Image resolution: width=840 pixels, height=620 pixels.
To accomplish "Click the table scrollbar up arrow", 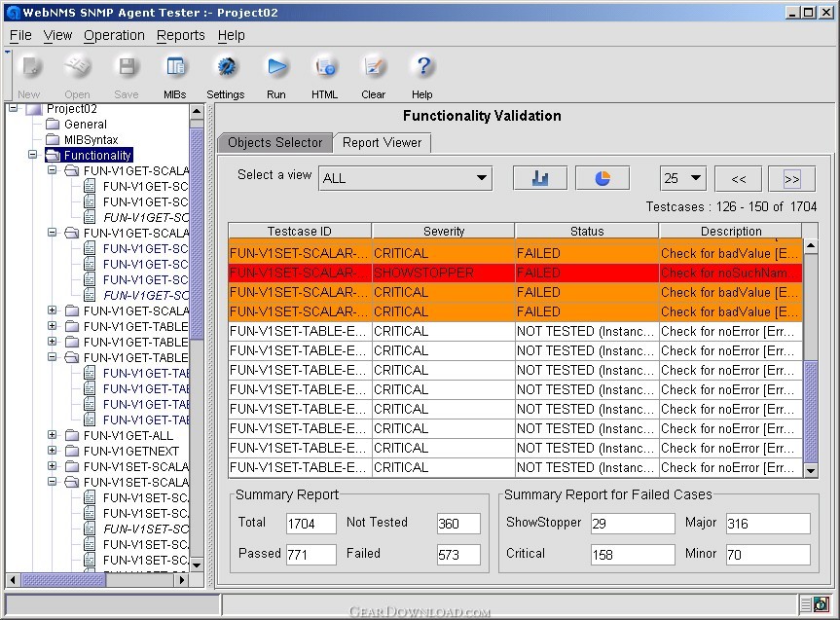I will (x=811, y=245).
